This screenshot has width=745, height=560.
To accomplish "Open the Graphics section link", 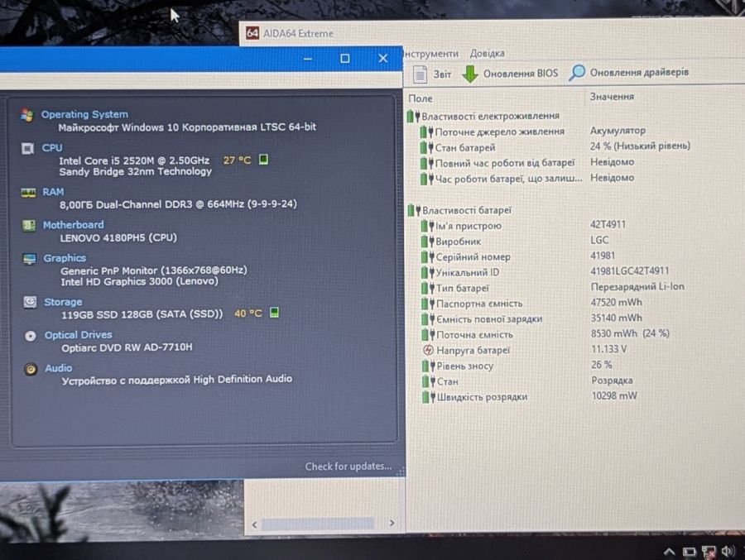I will 65,258.
